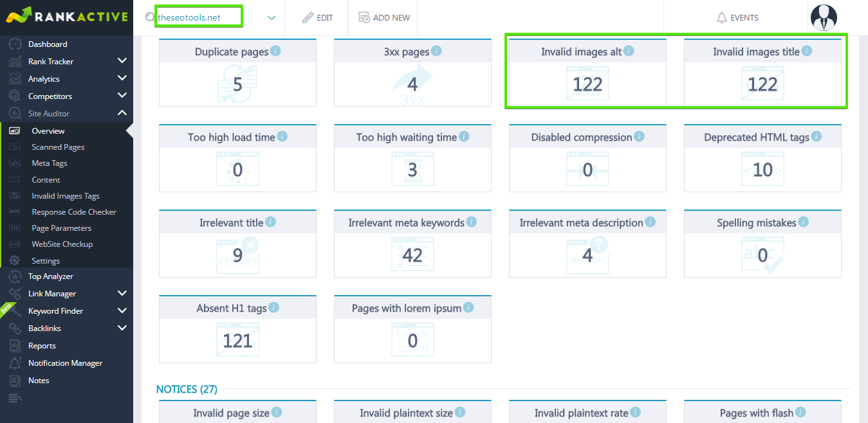Open Too high waiting time card showing 3
Image resolution: width=868 pixels, height=423 pixels.
pyautogui.click(x=412, y=158)
